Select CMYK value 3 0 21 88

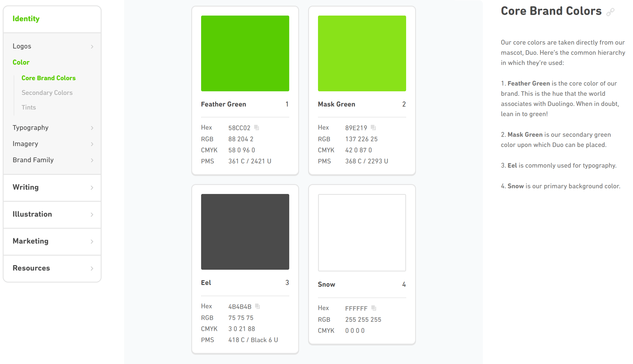click(242, 329)
